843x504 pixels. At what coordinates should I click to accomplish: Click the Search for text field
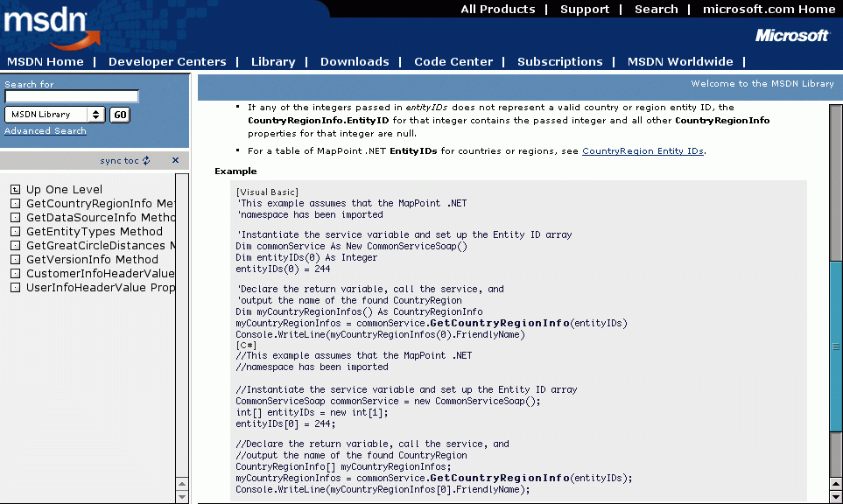click(72, 96)
